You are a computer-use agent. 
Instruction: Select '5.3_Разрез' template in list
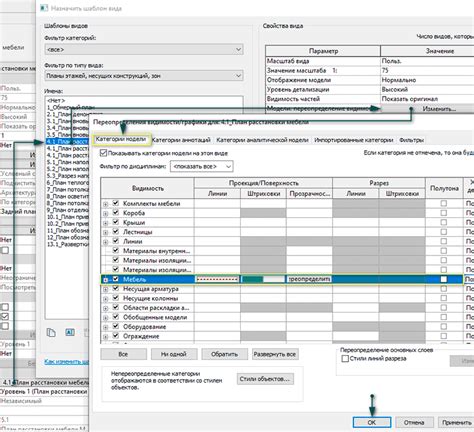click(67, 176)
